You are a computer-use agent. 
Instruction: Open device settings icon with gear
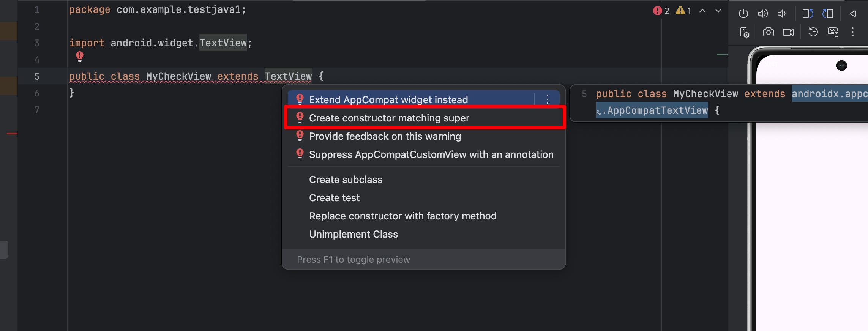click(x=745, y=33)
